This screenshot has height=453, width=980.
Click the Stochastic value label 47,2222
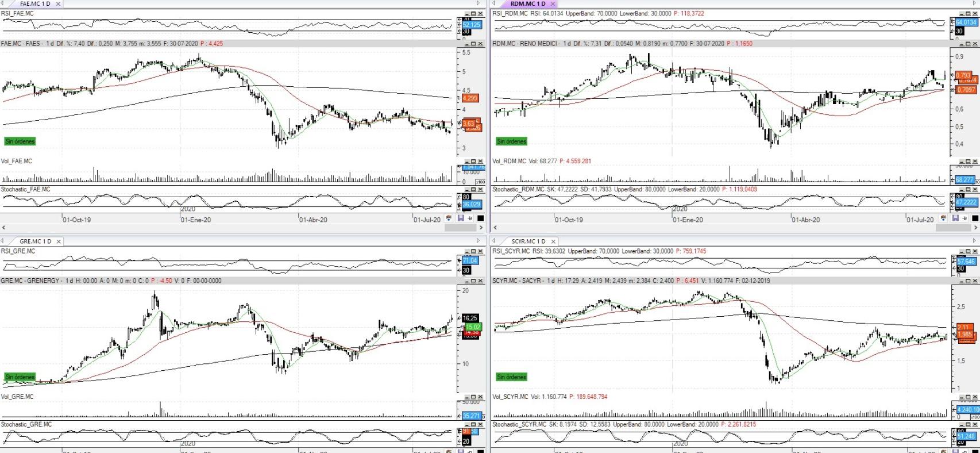pos(966,202)
